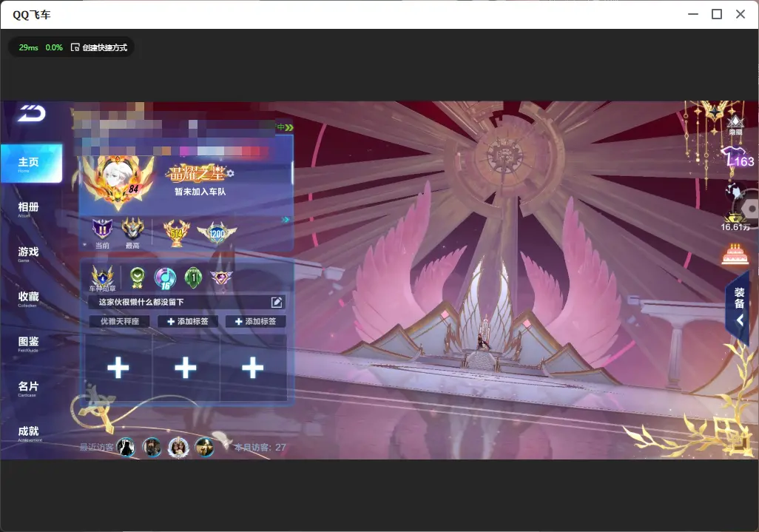Click the third empty showcase plus slot
The image size is (759, 532).
click(253, 368)
